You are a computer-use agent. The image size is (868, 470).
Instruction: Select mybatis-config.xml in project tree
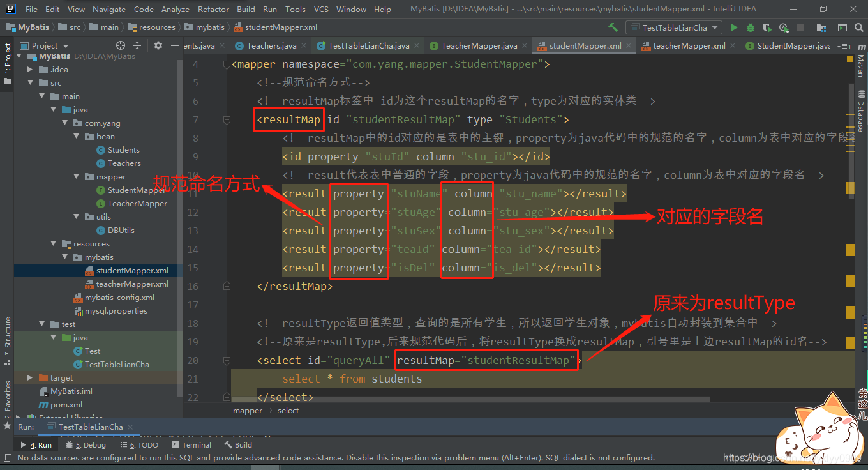[x=114, y=298]
